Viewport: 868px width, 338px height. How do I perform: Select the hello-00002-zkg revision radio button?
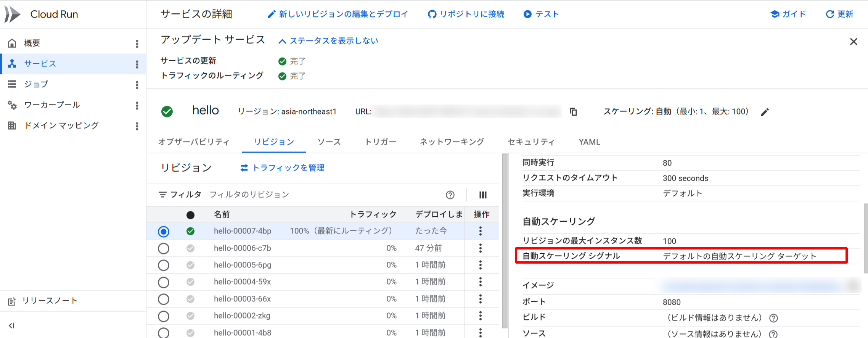(x=164, y=316)
